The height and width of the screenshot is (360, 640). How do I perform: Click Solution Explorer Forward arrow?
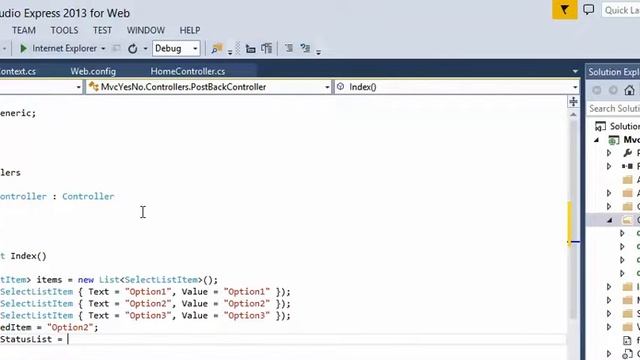coord(613,90)
